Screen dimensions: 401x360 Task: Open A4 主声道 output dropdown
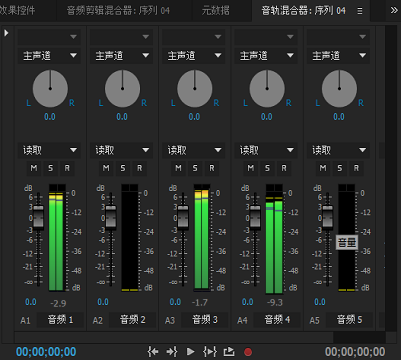pyautogui.click(x=266, y=56)
